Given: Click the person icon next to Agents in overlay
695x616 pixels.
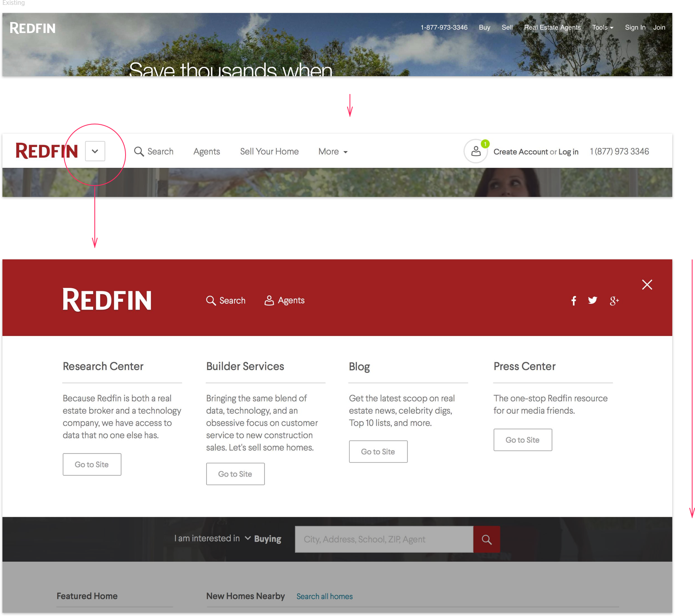Looking at the screenshot, I should point(269,300).
